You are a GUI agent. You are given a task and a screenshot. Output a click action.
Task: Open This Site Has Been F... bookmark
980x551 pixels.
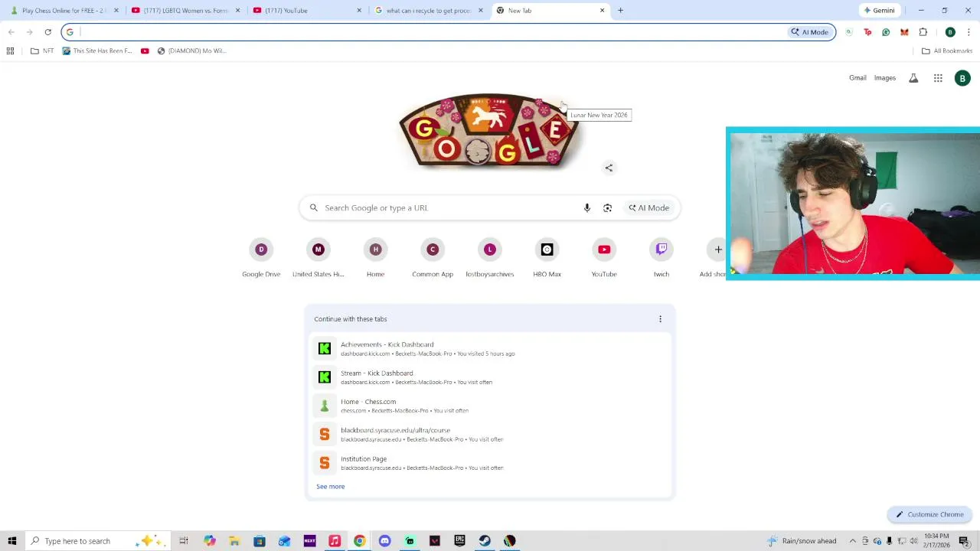[x=97, y=51]
